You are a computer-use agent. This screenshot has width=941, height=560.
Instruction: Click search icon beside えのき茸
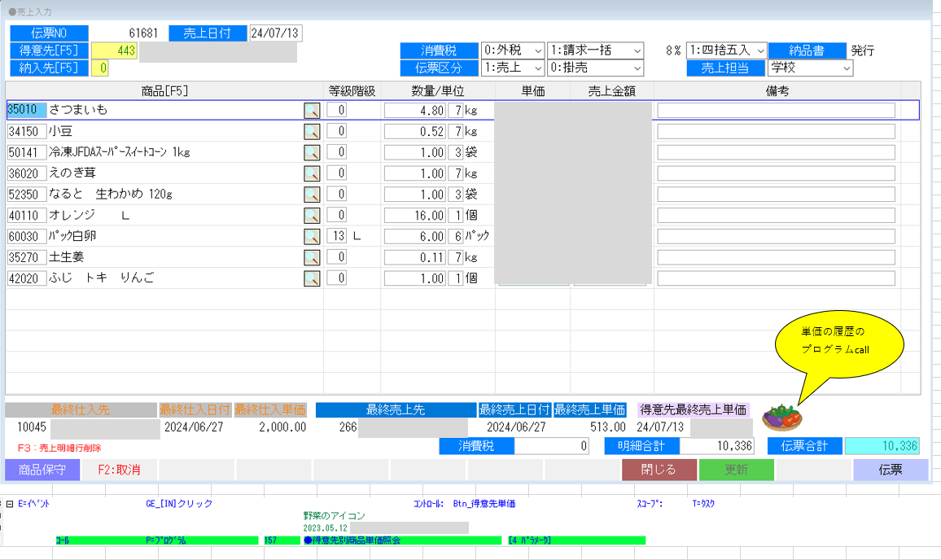[x=312, y=173]
